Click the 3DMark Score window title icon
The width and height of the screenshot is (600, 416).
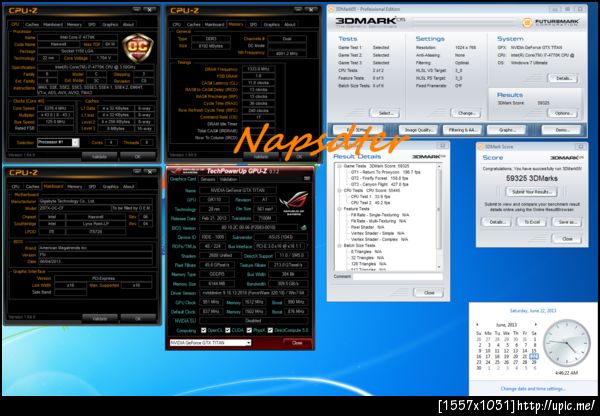pos(481,147)
